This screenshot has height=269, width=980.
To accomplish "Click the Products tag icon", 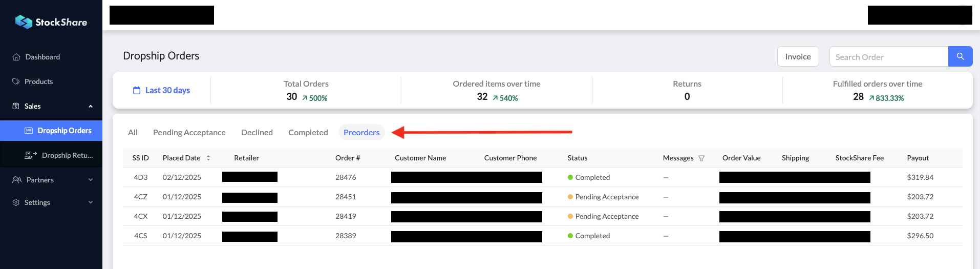I will coord(16,81).
